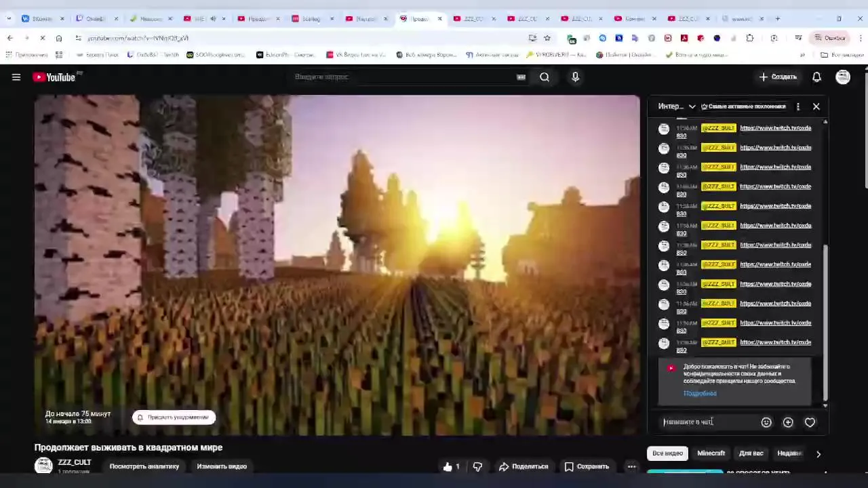Click the Minecraft premiere video player
Screen dimensions: 868x488
tap(337, 264)
